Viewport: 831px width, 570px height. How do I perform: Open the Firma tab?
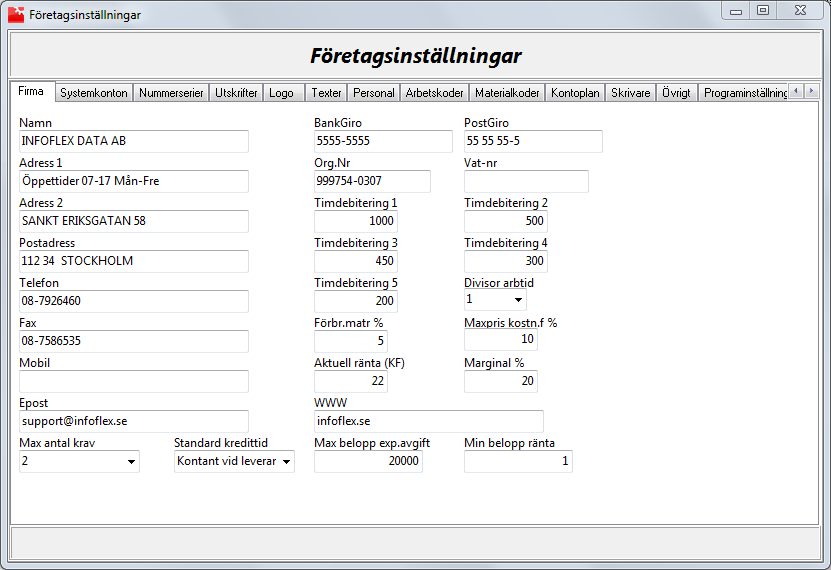(x=32, y=91)
